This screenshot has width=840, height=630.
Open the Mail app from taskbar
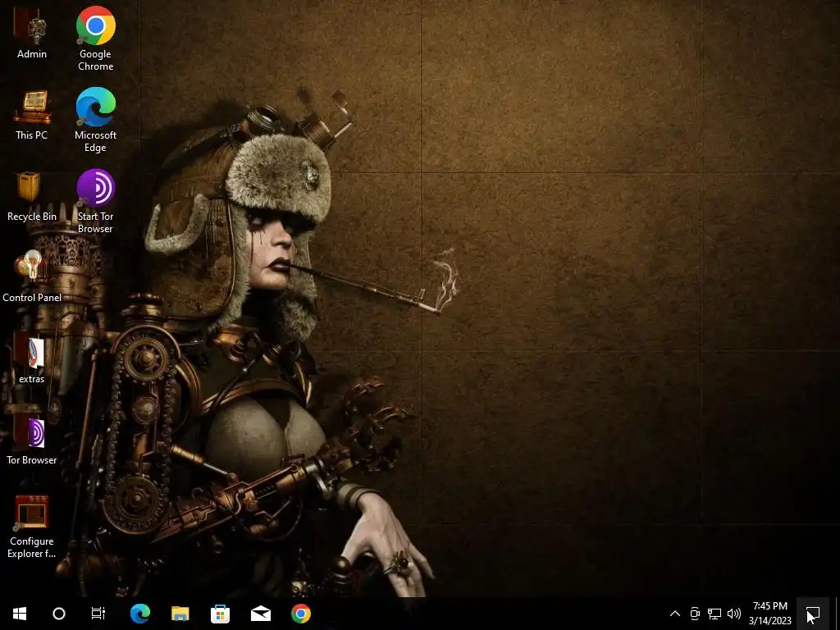[x=260, y=614]
